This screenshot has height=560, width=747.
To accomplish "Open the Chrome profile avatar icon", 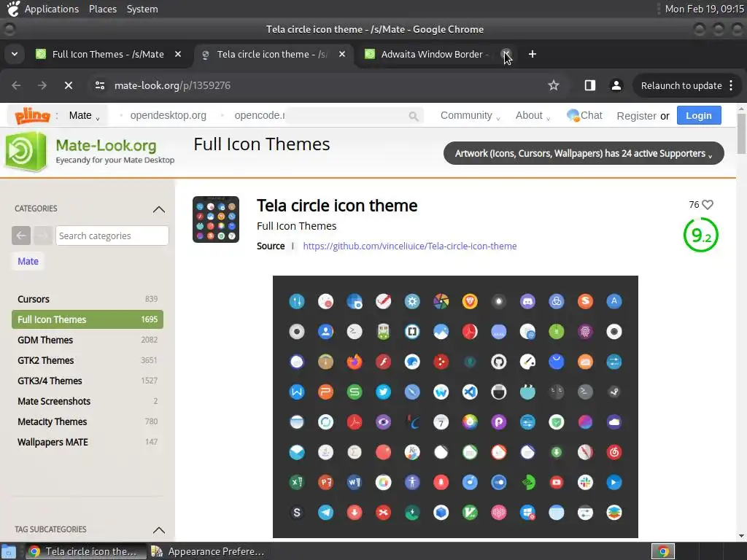I will click(616, 85).
